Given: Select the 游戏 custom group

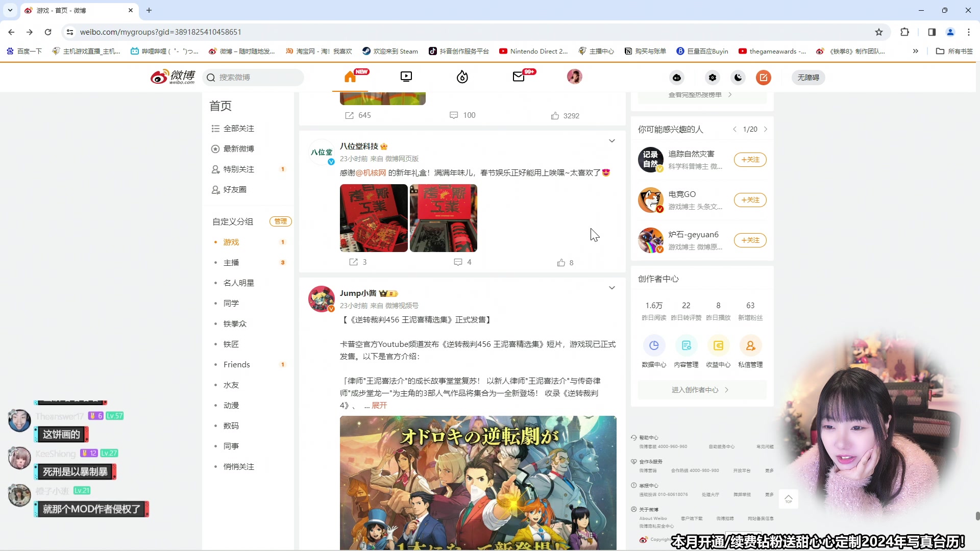Looking at the screenshot, I should point(231,242).
